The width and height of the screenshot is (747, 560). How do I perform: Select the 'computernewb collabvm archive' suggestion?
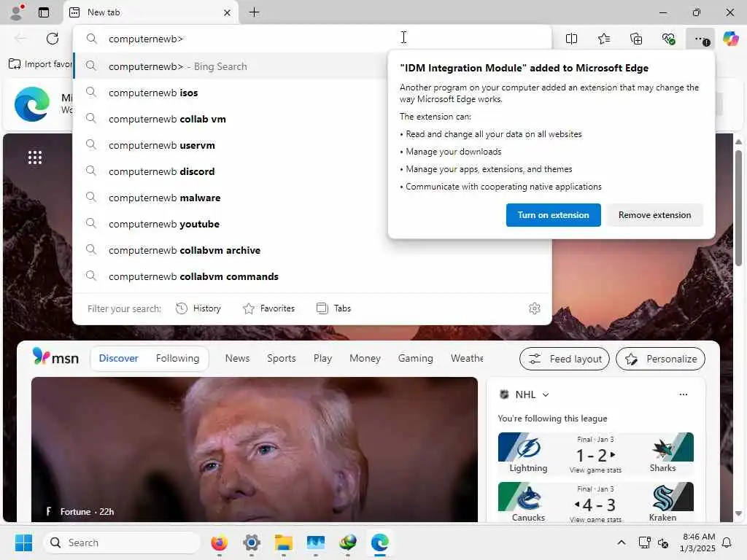[312, 250]
